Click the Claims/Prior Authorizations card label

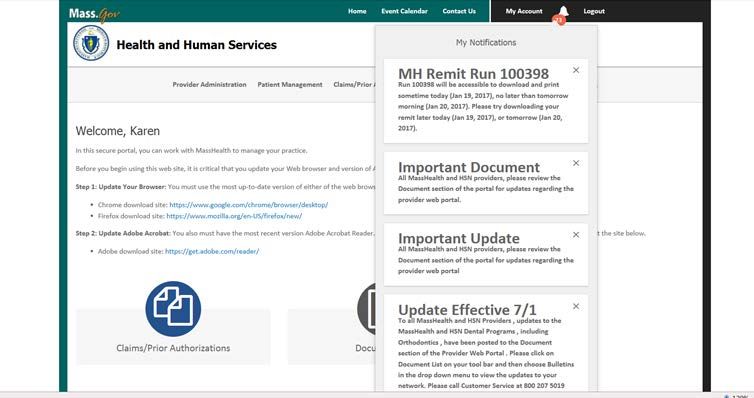tap(173, 348)
